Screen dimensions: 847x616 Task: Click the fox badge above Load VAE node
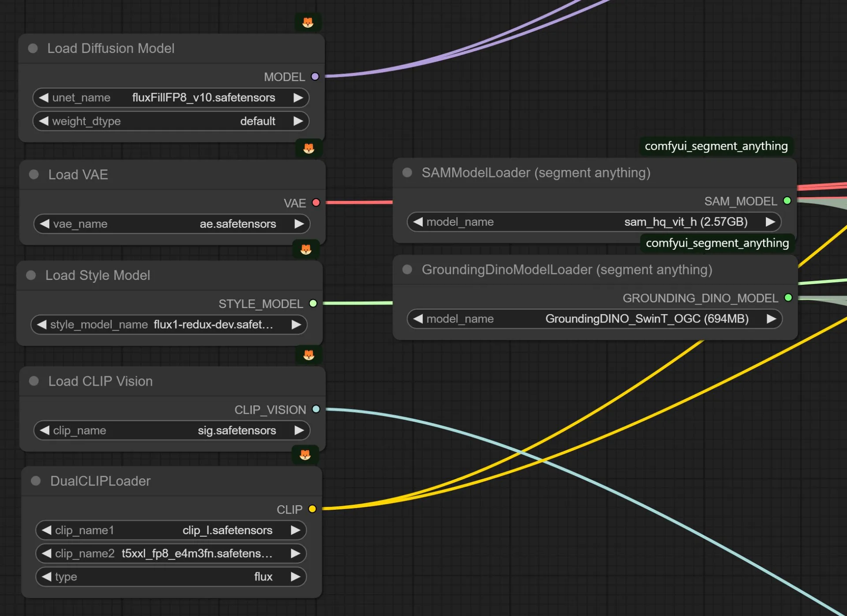tap(309, 149)
